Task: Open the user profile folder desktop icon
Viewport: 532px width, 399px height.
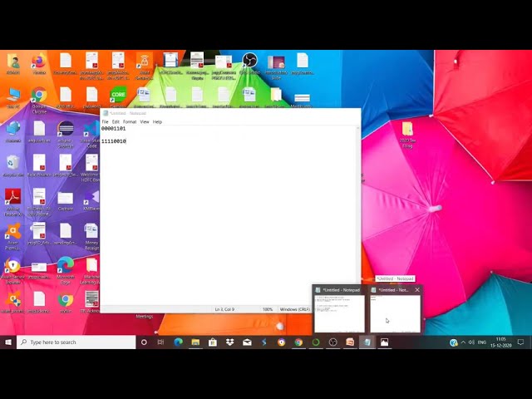Action: [13, 64]
